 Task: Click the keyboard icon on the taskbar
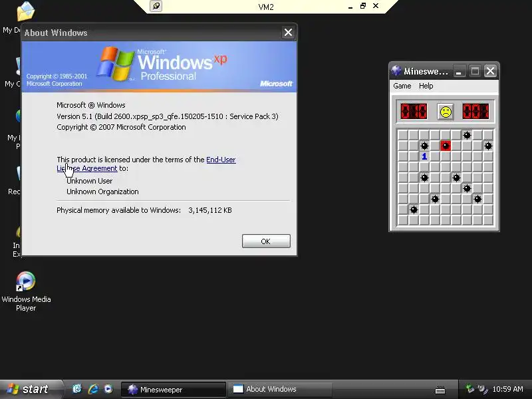pos(440,390)
